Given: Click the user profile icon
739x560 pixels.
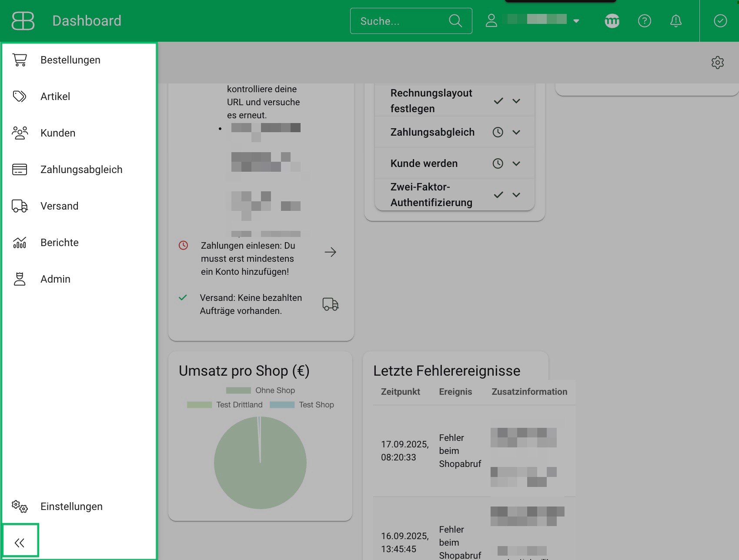Looking at the screenshot, I should pos(492,21).
